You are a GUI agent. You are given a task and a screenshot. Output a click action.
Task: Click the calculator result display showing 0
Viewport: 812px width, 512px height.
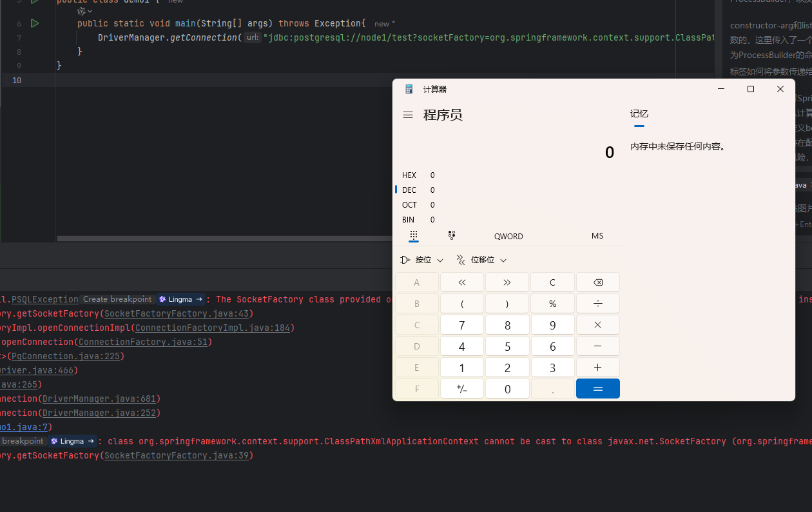[x=609, y=153]
